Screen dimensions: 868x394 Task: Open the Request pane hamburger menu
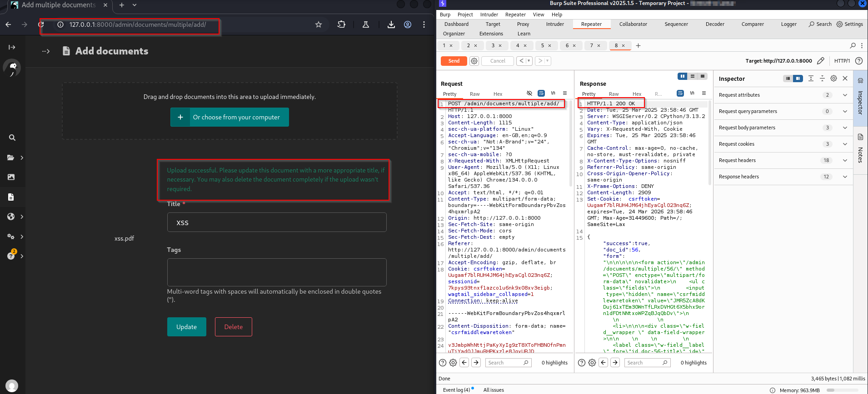(x=565, y=93)
